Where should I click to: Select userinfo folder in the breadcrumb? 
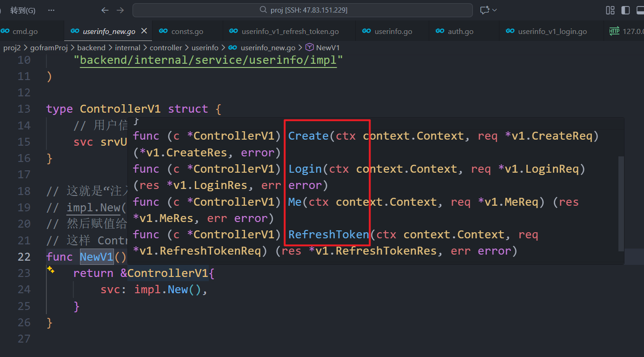click(205, 47)
